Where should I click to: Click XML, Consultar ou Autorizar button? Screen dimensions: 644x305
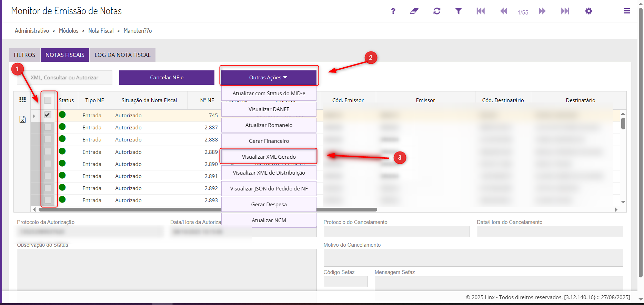tap(64, 78)
